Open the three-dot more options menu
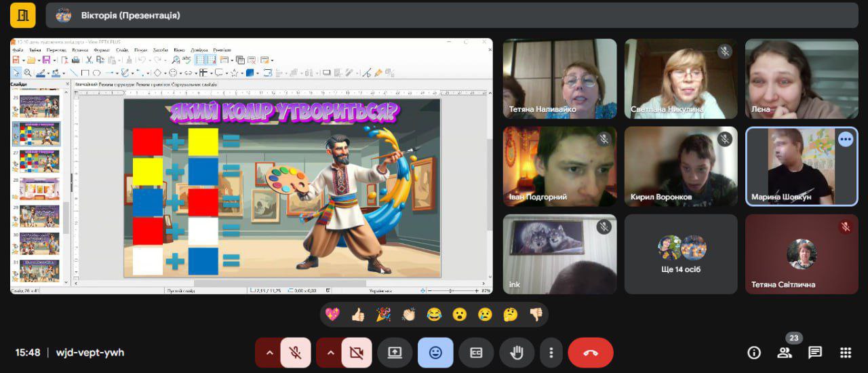 click(551, 353)
